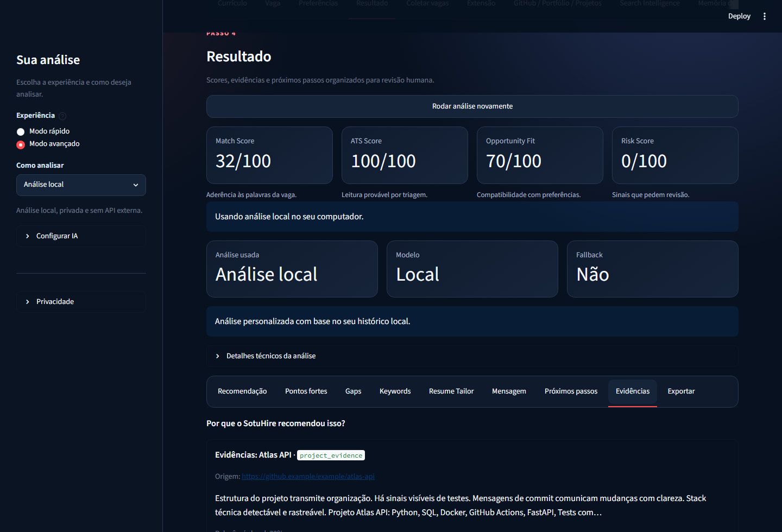The height and width of the screenshot is (532, 782).
Task: Click the 'Evidências: Atlas API' heading
Action: (x=253, y=455)
